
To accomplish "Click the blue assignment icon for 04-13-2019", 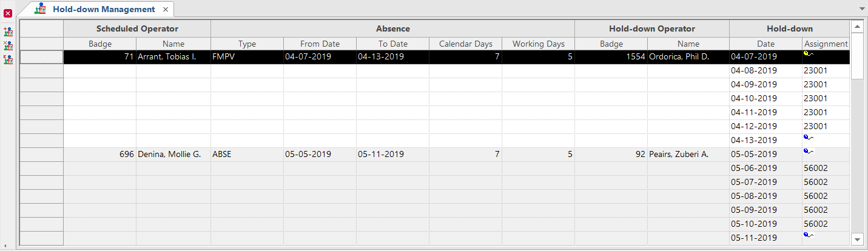I will 808,138.
